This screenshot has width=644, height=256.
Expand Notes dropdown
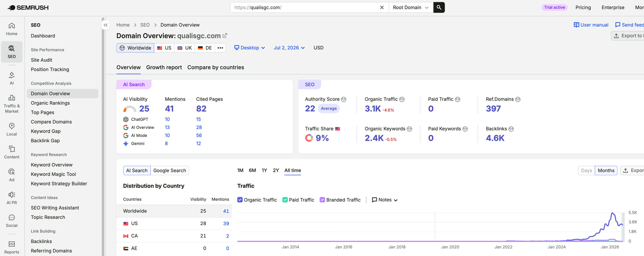click(x=385, y=200)
